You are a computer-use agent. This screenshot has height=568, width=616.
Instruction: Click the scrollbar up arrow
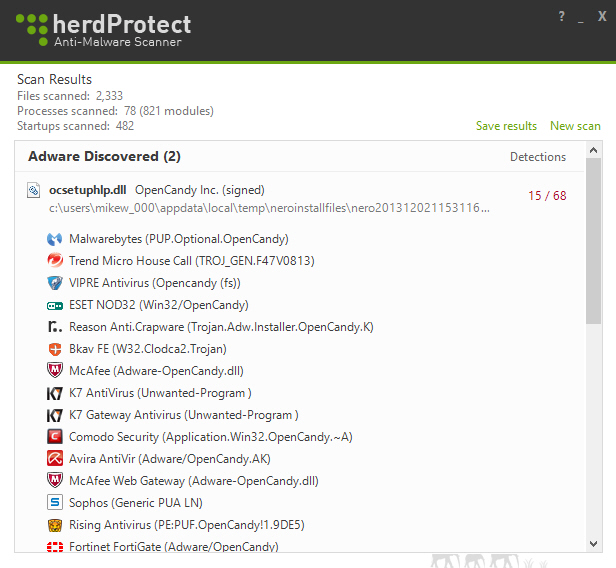click(x=594, y=150)
